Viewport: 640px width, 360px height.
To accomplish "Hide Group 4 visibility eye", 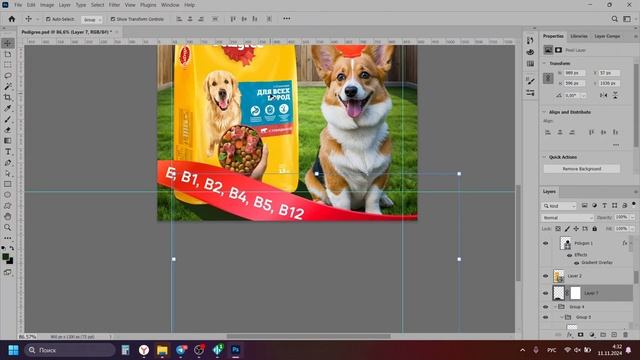I will pyautogui.click(x=546, y=307).
